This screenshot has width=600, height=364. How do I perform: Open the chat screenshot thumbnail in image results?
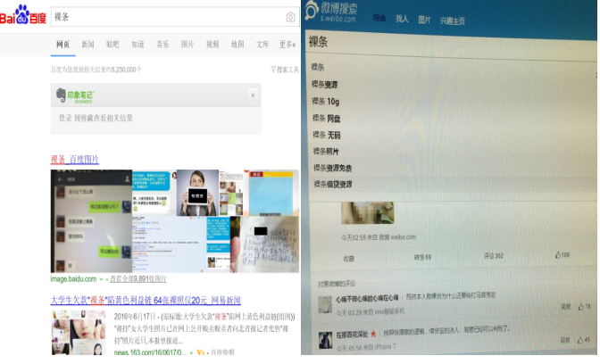coord(91,221)
